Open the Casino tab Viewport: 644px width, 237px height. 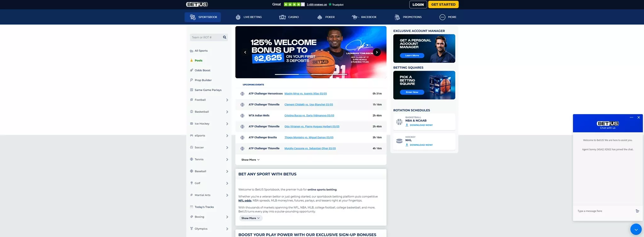pos(289,17)
